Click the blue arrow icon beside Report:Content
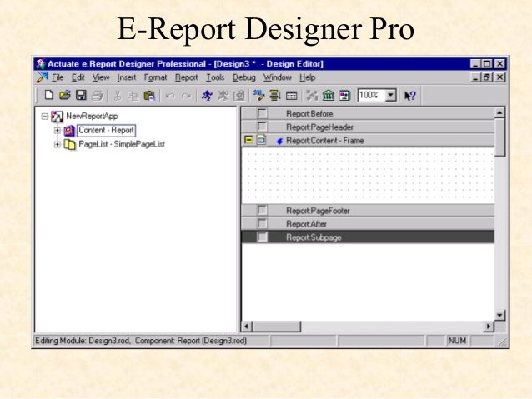The height and width of the screenshot is (399, 532). point(279,141)
